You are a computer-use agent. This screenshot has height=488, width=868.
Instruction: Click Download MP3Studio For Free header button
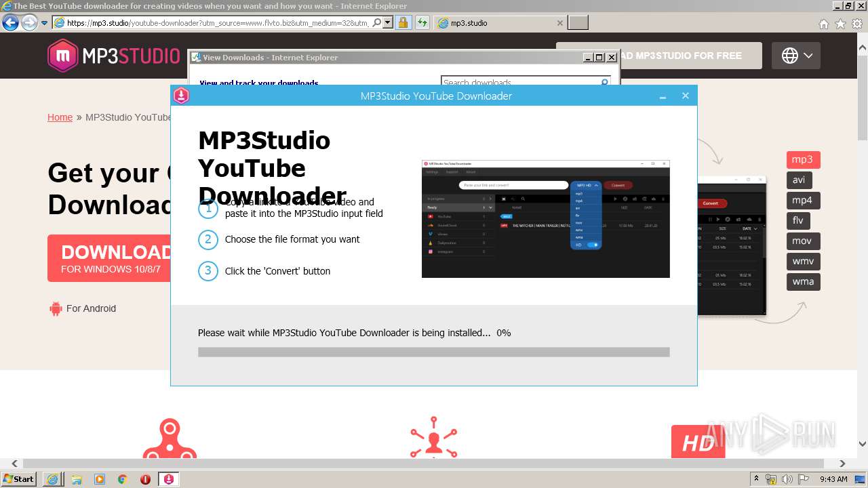[x=659, y=56]
